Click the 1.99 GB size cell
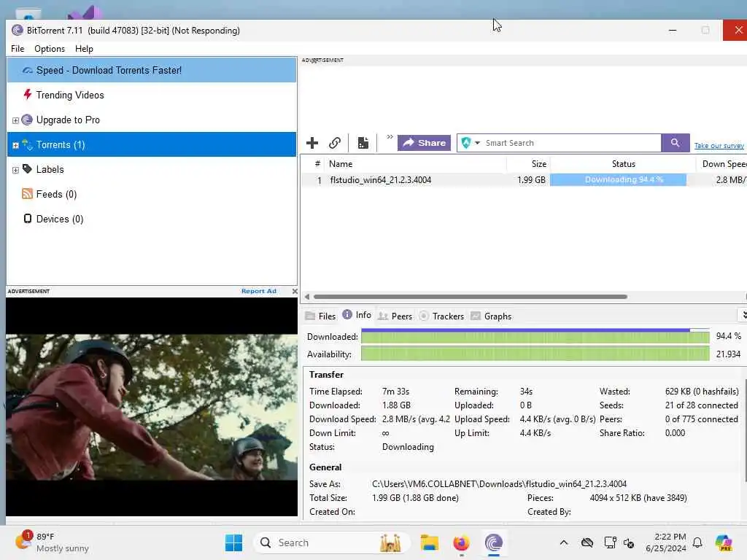Image resolution: width=747 pixels, height=560 pixels. coord(531,180)
